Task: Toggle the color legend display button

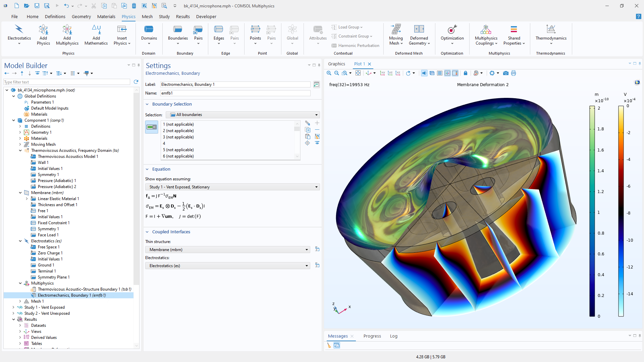Action: [x=455, y=73]
